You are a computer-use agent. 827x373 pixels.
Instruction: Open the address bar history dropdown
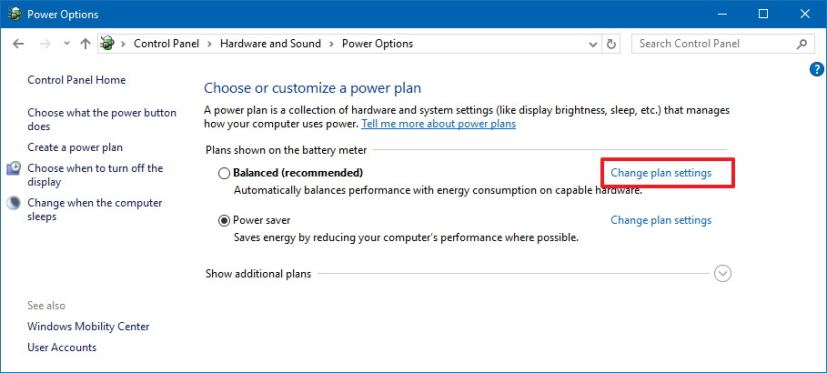(x=593, y=44)
